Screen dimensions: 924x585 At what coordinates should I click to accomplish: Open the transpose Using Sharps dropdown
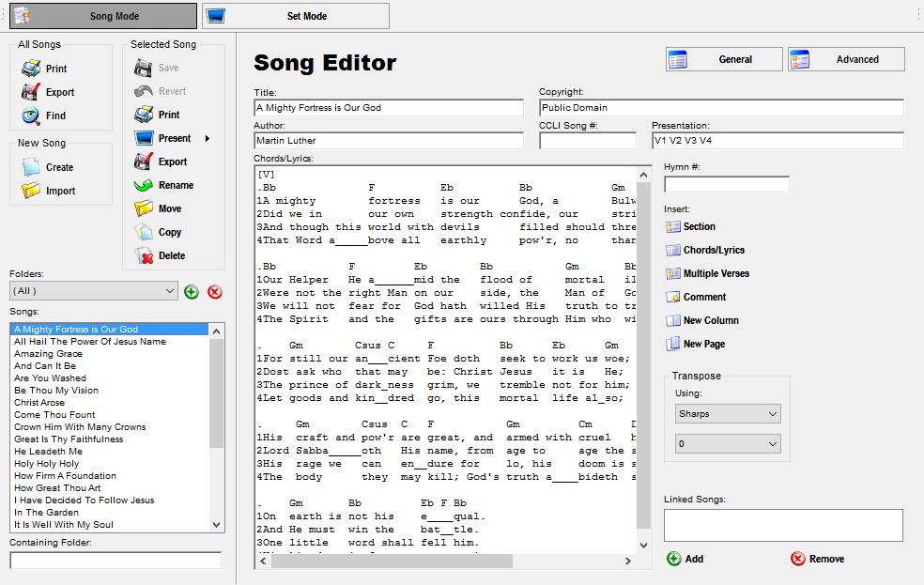click(728, 414)
